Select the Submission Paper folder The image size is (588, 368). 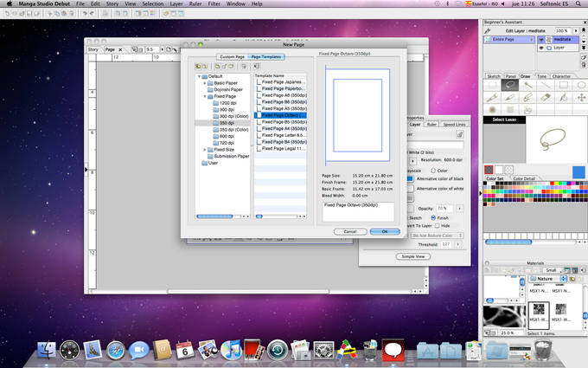(x=228, y=156)
